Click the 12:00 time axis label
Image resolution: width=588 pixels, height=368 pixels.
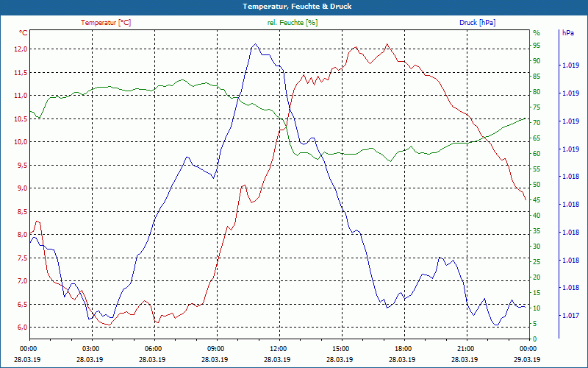pos(278,349)
